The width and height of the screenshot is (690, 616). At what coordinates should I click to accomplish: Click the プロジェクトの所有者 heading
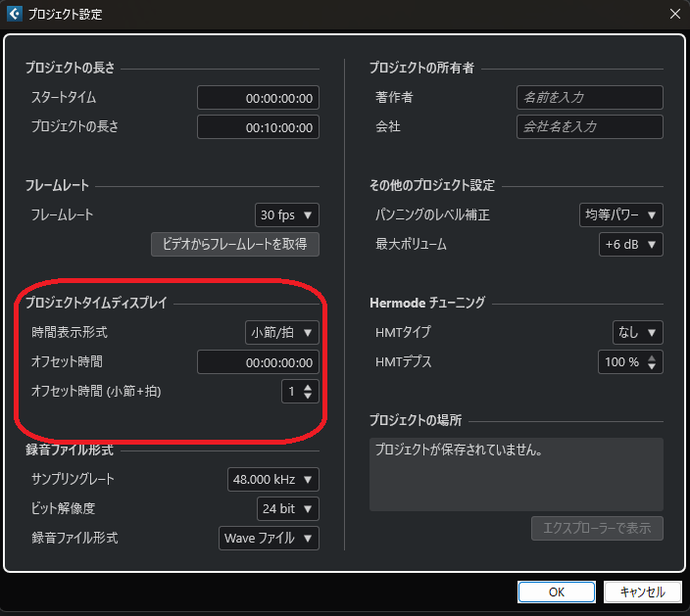tap(421, 68)
